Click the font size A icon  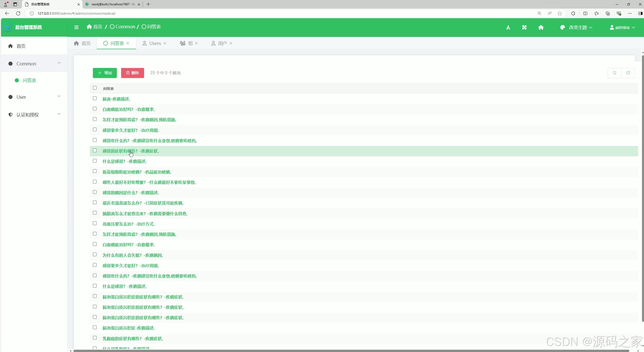(508, 28)
